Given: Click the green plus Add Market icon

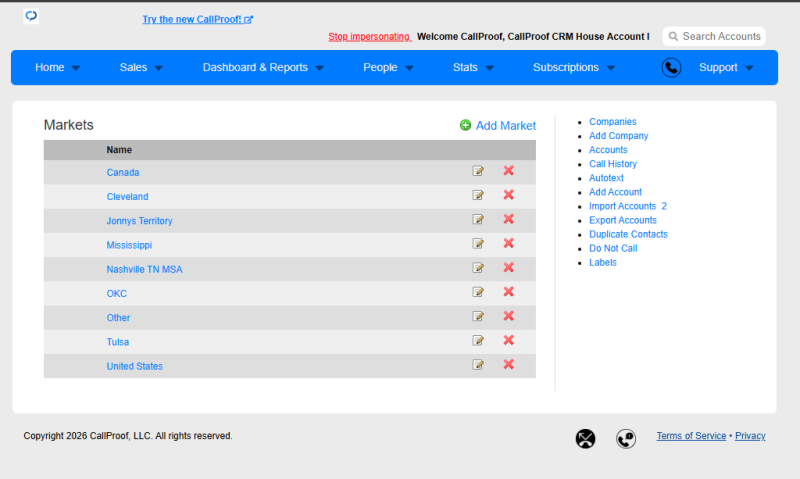Looking at the screenshot, I should tap(465, 125).
